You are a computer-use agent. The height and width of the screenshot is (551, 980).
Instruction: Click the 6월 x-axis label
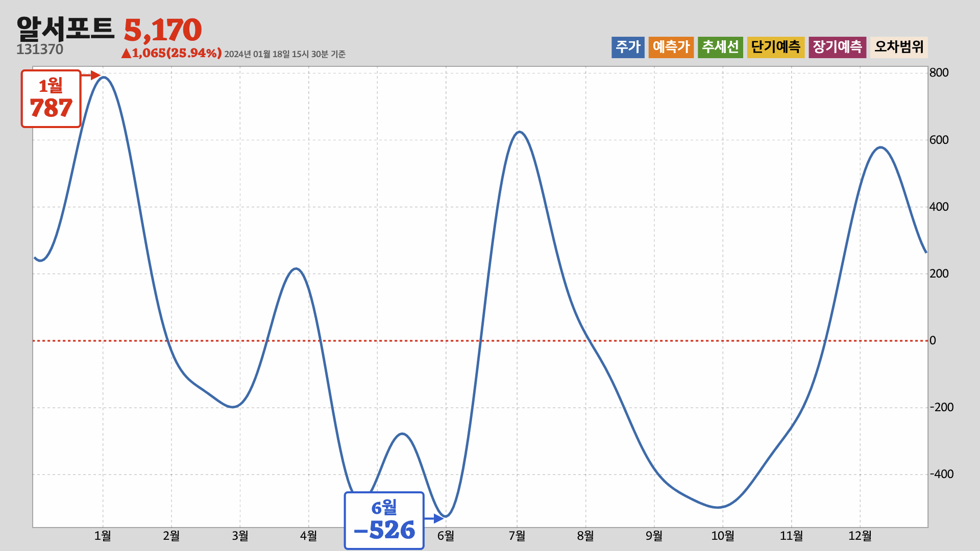(x=446, y=536)
